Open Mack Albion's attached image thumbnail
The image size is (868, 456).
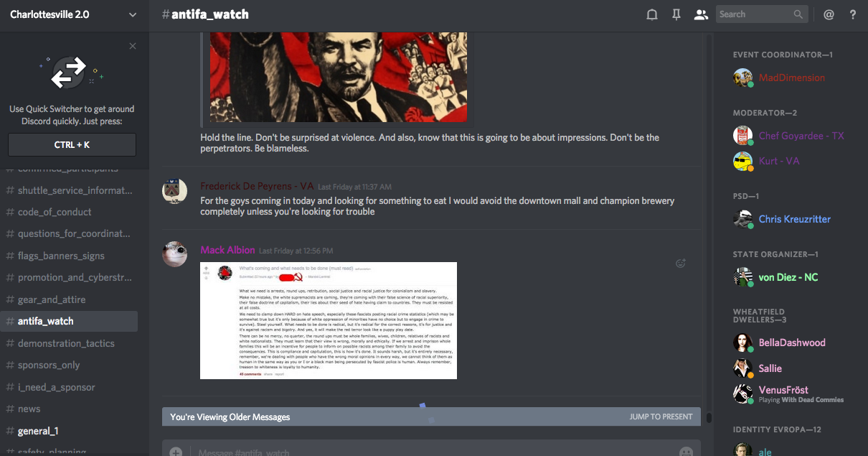329,320
